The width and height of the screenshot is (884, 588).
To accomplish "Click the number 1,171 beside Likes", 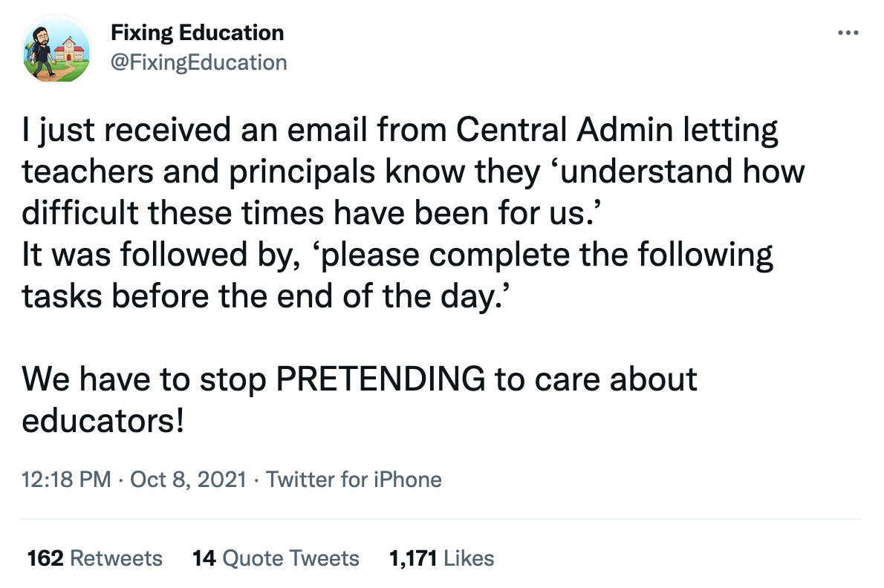I will pos(413,558).
